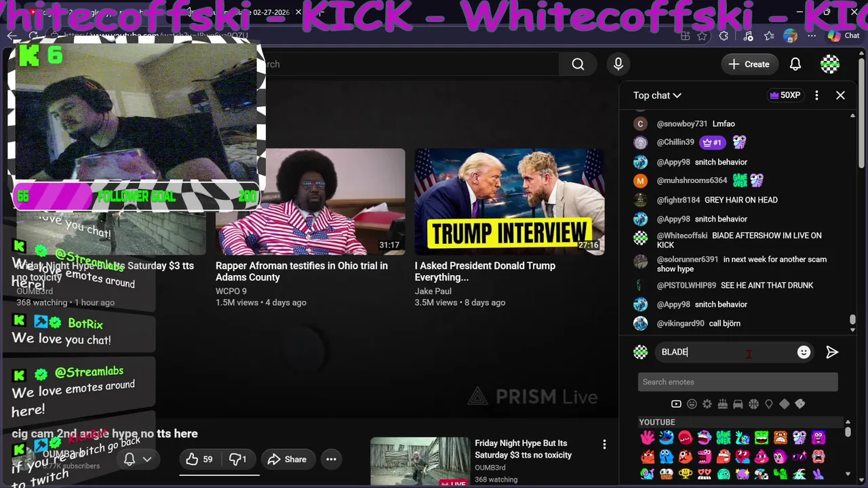Open the YouTube notifications bell
This screenshot has width=868, height=488.
tap(795, 64)
